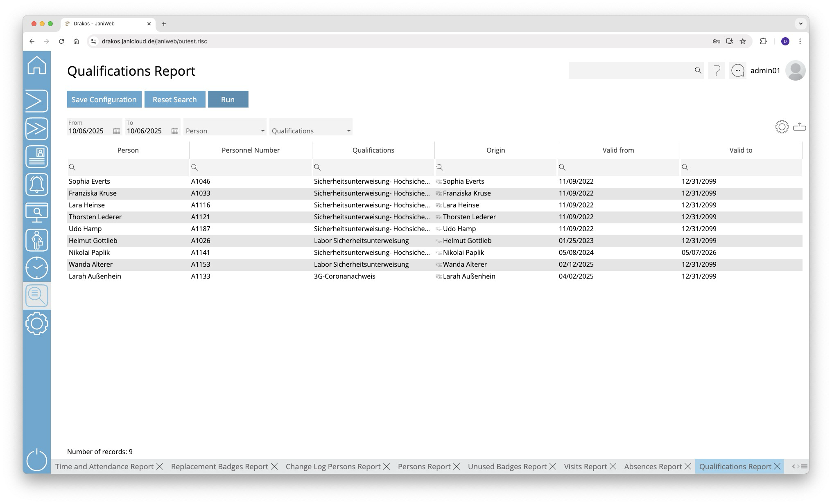Click the alarm bell sidebar icon

37,184
